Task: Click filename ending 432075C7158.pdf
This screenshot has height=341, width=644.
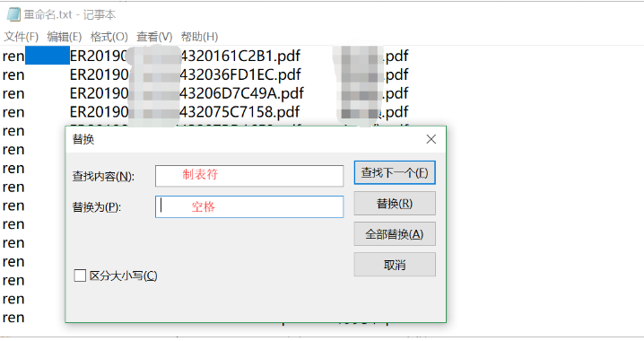Action: click(185, 112)
